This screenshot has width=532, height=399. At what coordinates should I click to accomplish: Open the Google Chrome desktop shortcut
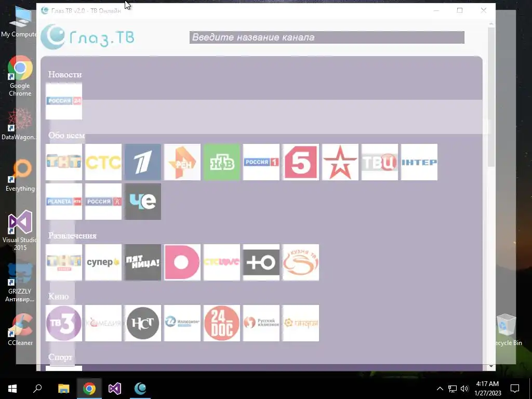[x=20, y=76]
